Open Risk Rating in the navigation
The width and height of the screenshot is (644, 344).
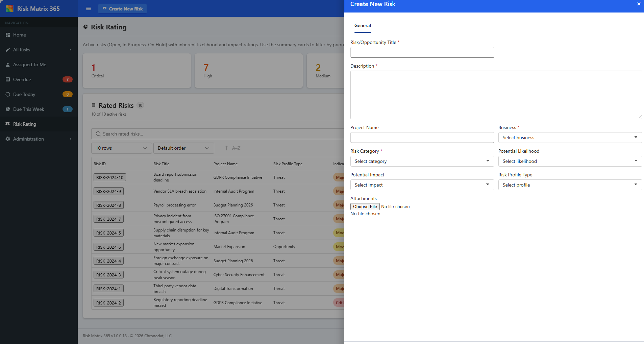[x=39, y=124]
